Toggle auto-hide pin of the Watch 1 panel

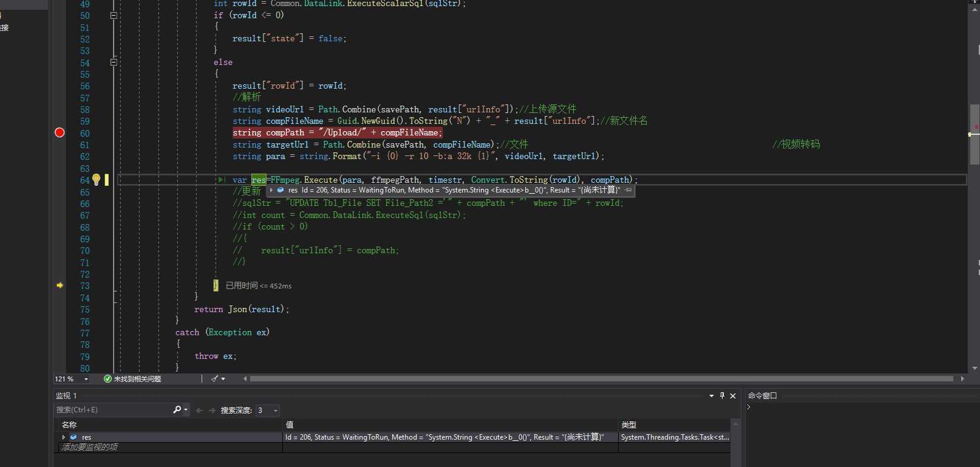coord(722,395)
